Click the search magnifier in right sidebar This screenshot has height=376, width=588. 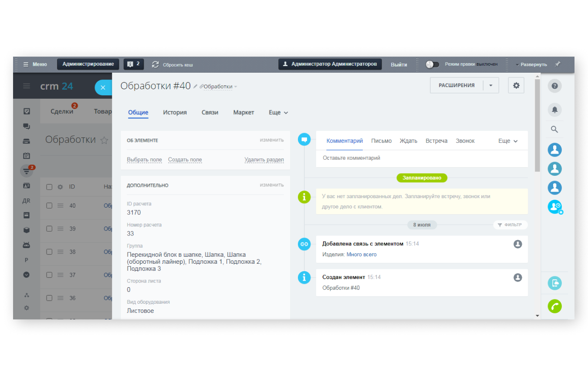(x=554, y=129)
